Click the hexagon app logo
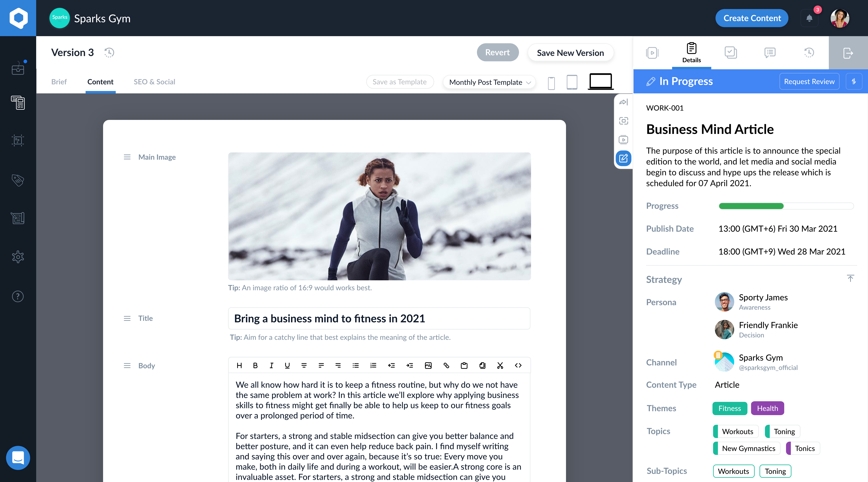 tap(18, 18)
